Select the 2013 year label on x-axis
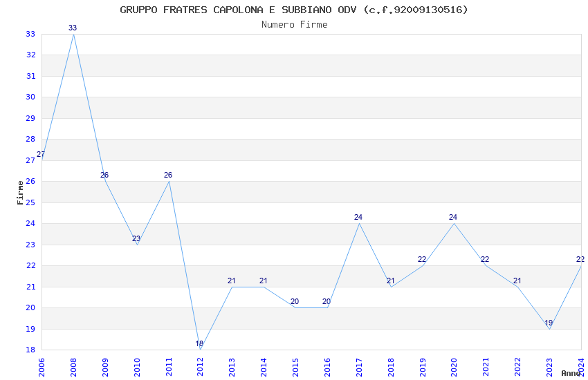 pyautogui.click(x=232, y=367)
